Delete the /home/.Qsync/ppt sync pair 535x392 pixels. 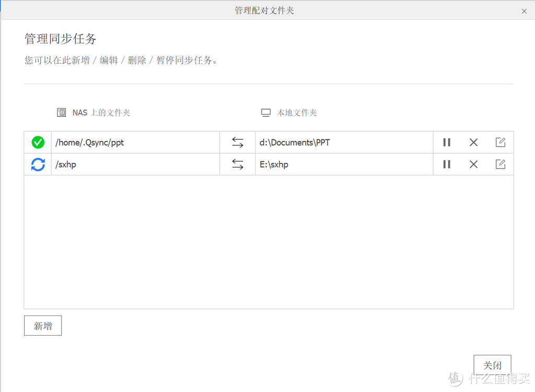coord(473,142)
